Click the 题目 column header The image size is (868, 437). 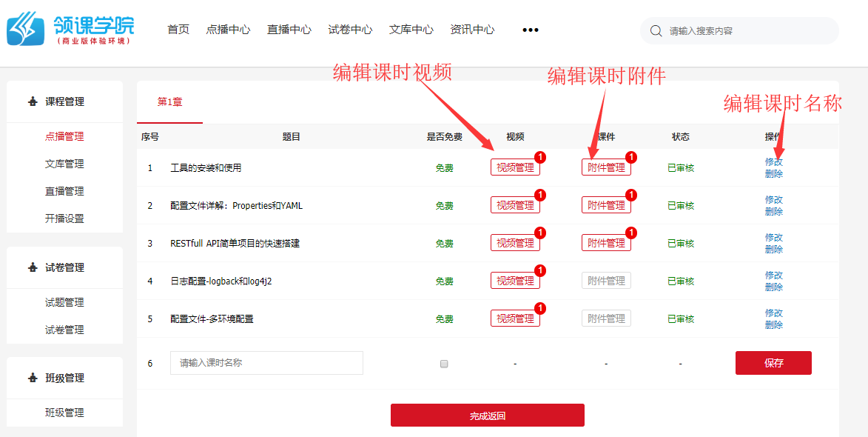coord(291,137)
